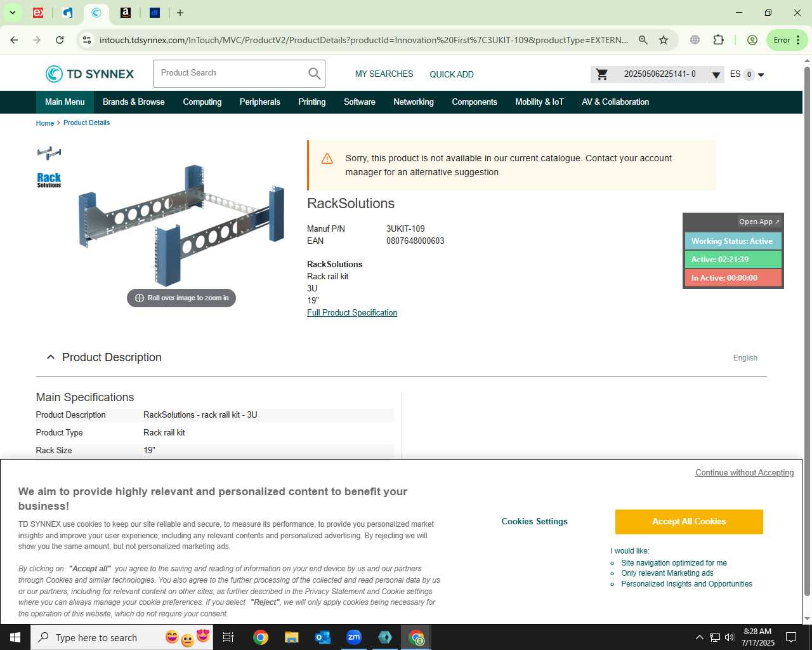Open Mobility & IoT menu
Viewport: 812px width, 650px height.
(x=539, y=102)
